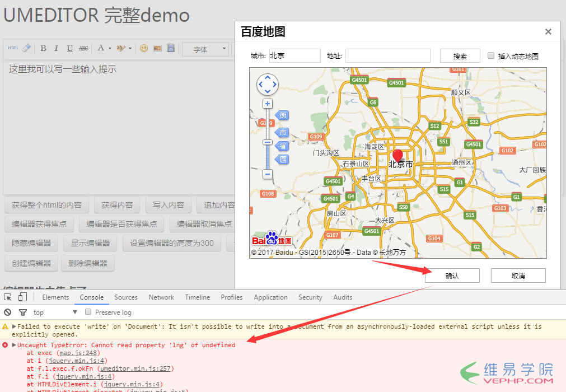Viewport: 566px width, 392px height.
Task: Clear the console with the ban icon
Action: coord(8,312)
